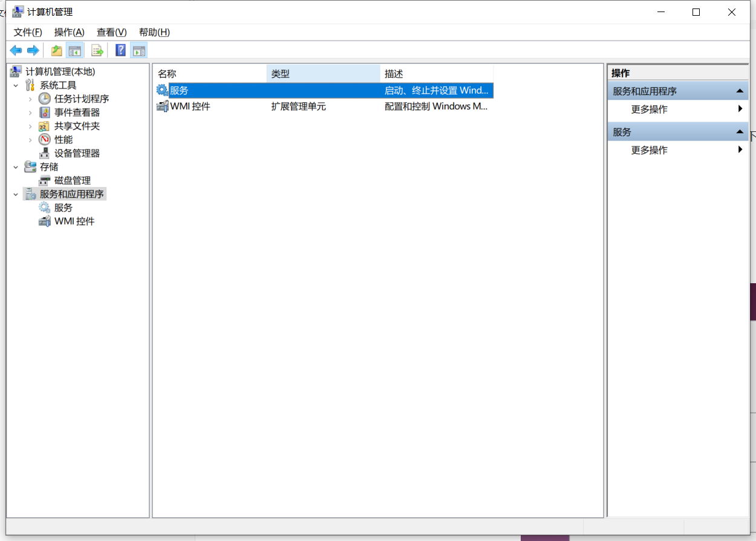Maximize the 计算机管理 window
The height and width of the screenshot is (541, 756).
tap(696, 12)
